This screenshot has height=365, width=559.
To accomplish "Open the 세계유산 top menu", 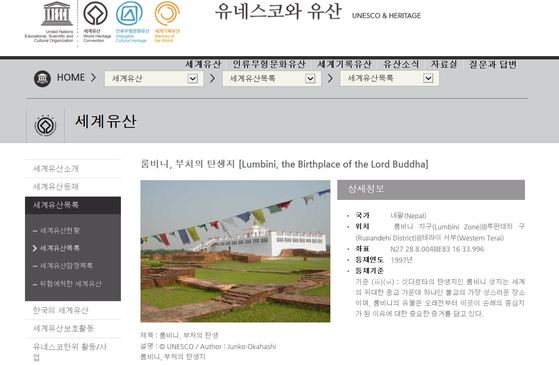I will (203, 64).
